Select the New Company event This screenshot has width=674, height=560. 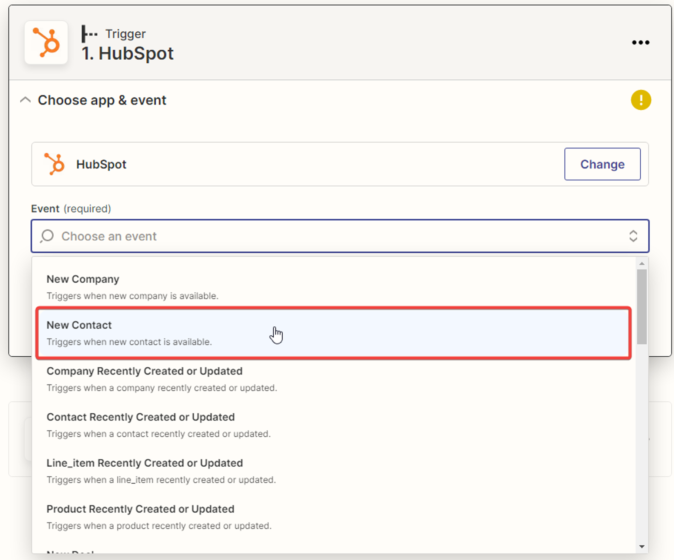pyautogui.click(x=334, y=287)
